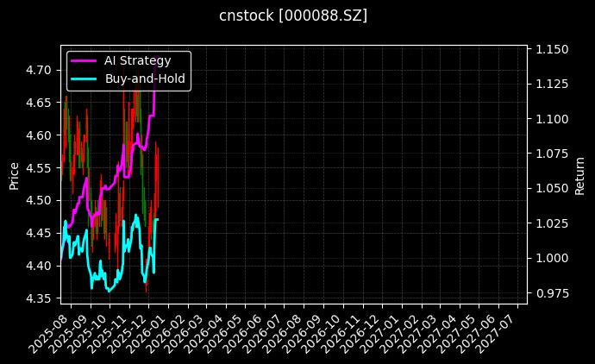Click the Price axis label
Screen dimensions: 595x364
tap(14, 174)
